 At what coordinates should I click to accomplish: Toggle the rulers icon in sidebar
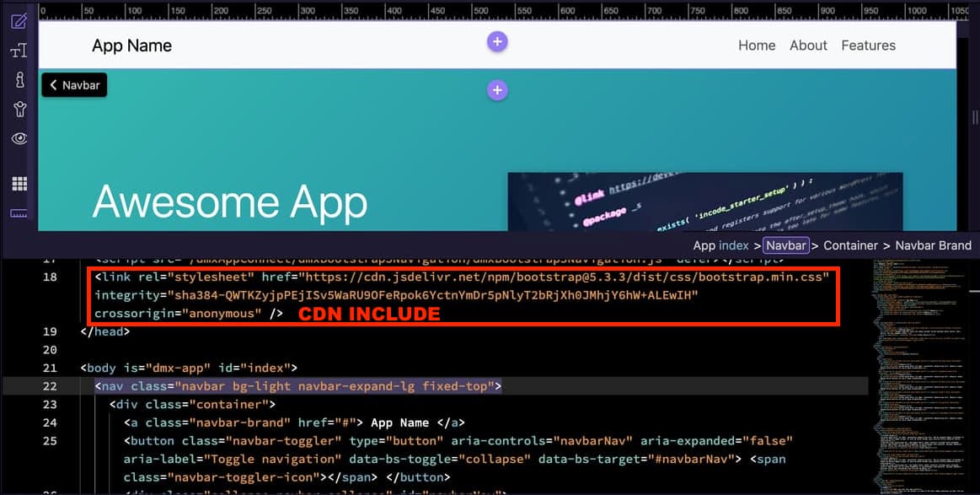coord(19,213)
